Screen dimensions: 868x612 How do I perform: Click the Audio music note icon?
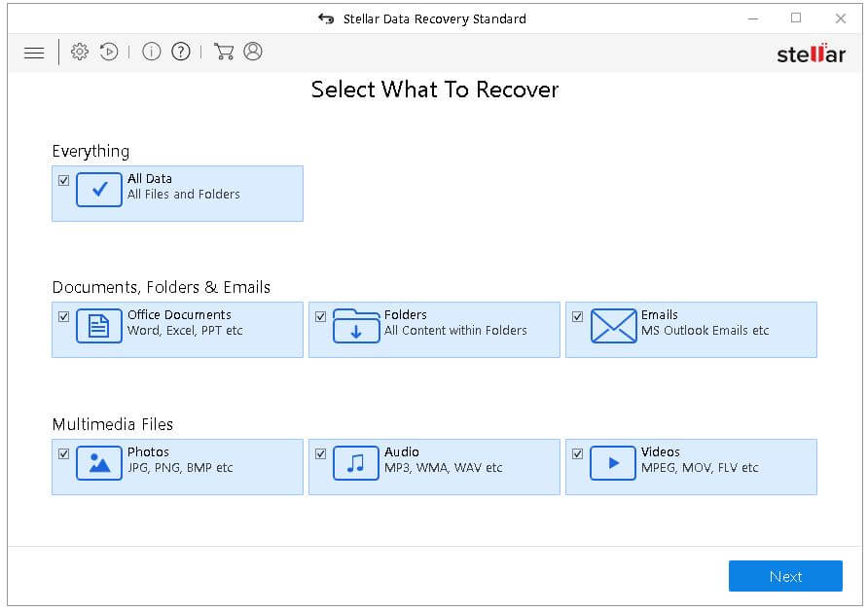click(356, 463)
